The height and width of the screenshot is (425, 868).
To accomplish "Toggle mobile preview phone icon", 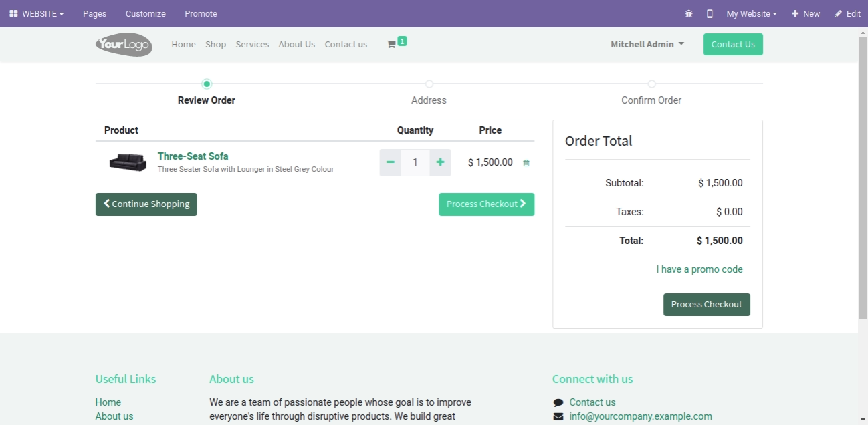I will pos(710,13).
